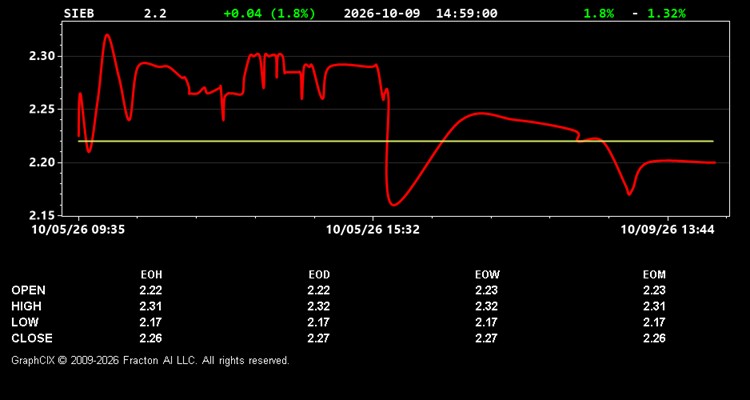Select the EOD HIGH value 2.32

tap(319, 306)
